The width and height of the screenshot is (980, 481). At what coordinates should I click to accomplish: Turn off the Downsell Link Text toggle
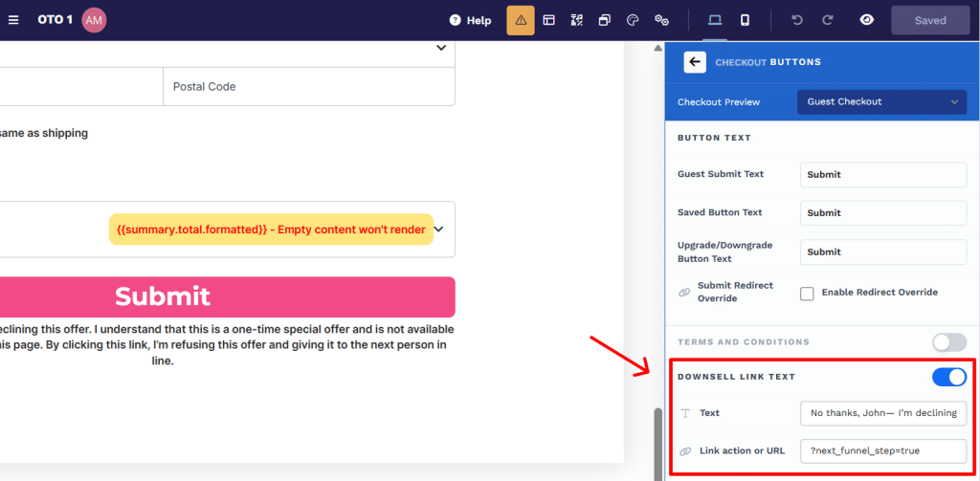click(x=948, y=377)
